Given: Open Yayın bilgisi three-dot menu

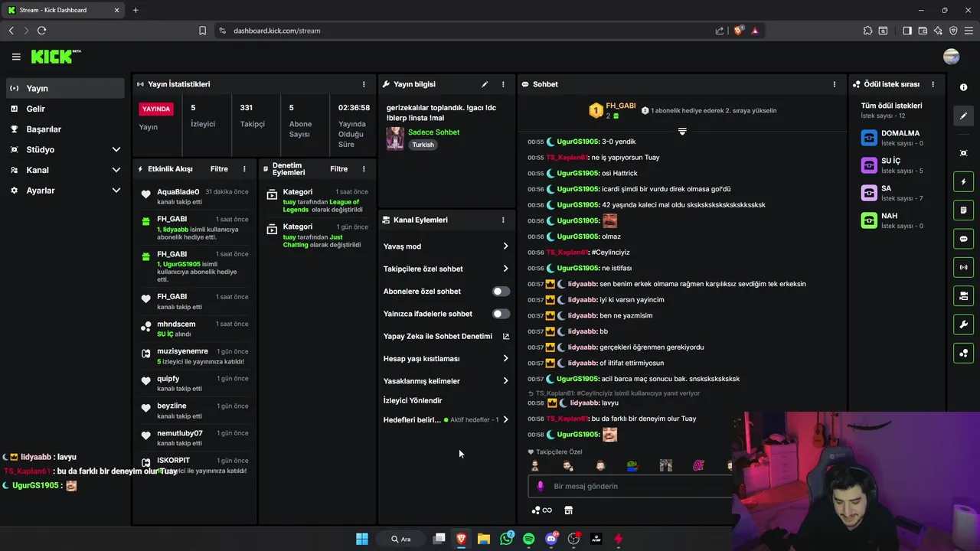Looking at the screenshot, I should (503, 84).
